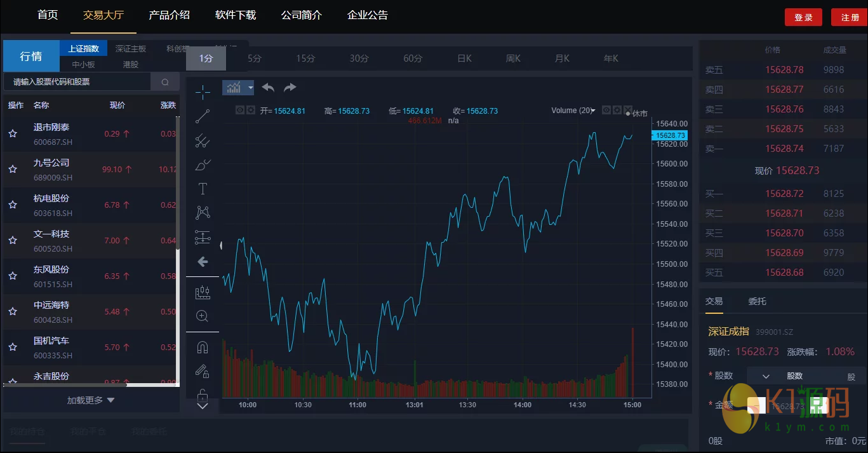
Task: Favorite 九号公司 with its star icon
Action: (x=13, y=169)
